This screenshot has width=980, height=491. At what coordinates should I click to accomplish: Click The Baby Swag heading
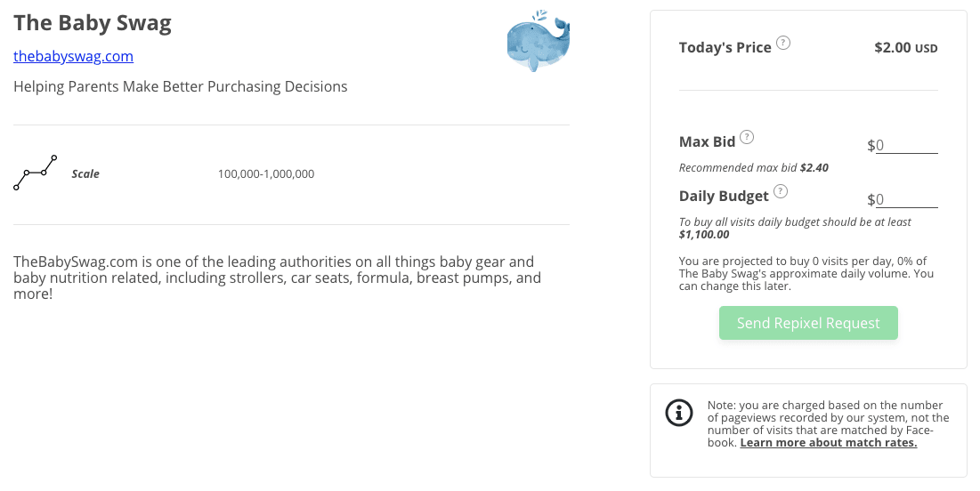point(93,23)
